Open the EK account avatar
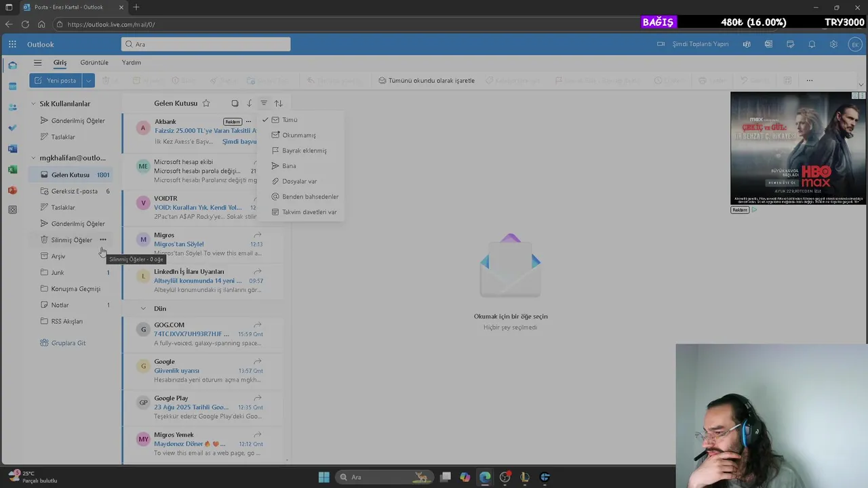Viewport: 868px width, 488px height. [x=855, y=44]
